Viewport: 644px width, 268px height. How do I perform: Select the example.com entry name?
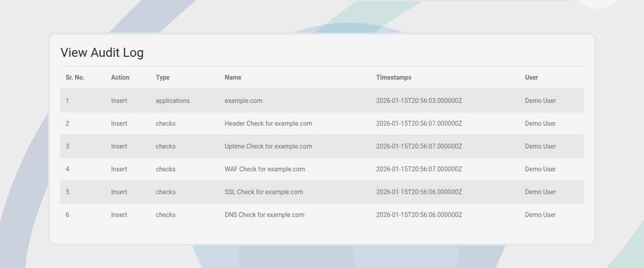(x=243, y=100)
